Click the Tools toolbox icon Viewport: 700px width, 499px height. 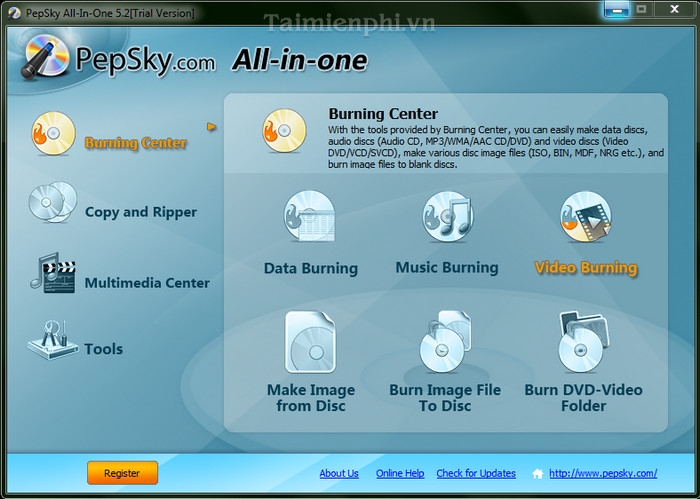click(x=53, y=340)
